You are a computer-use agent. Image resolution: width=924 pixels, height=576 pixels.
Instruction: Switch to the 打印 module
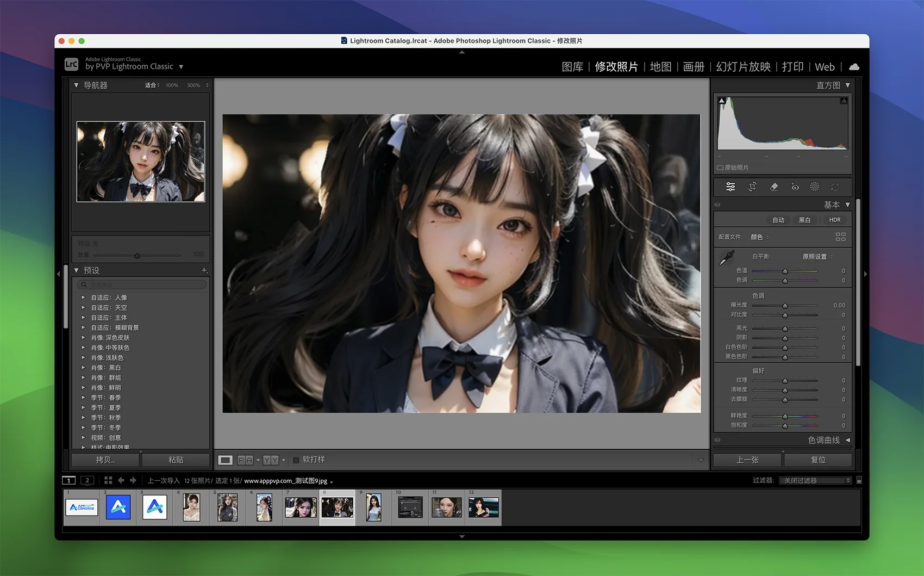point(792,67)
